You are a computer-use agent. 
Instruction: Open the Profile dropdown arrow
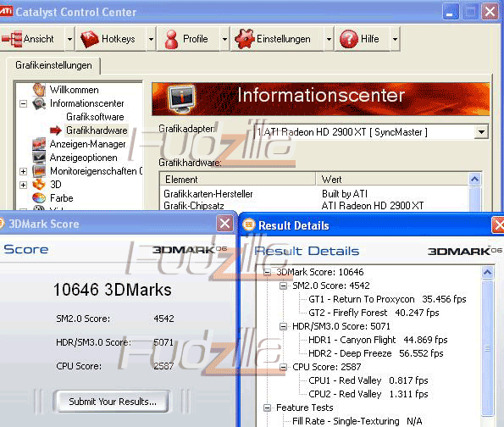tap(224, 39)
